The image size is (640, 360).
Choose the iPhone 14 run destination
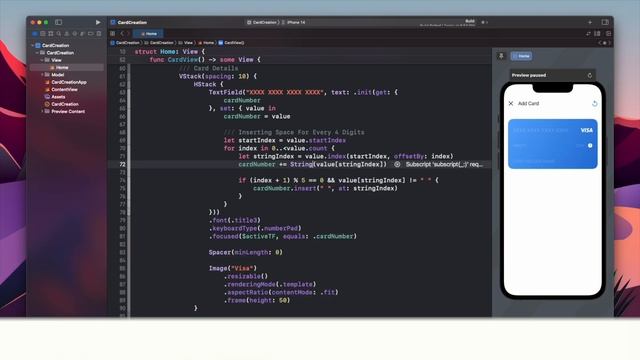[294, 22]
